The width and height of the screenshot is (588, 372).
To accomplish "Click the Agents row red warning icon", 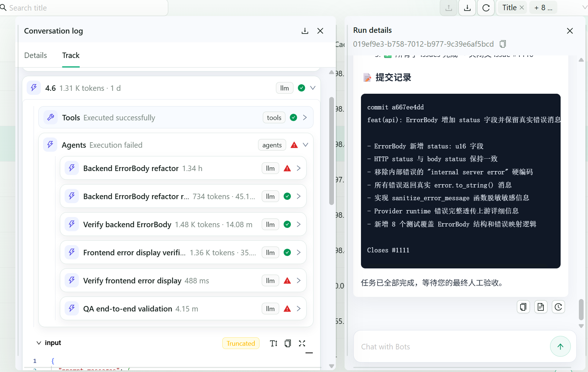I will pyautogui.click(x=294, y=145).
